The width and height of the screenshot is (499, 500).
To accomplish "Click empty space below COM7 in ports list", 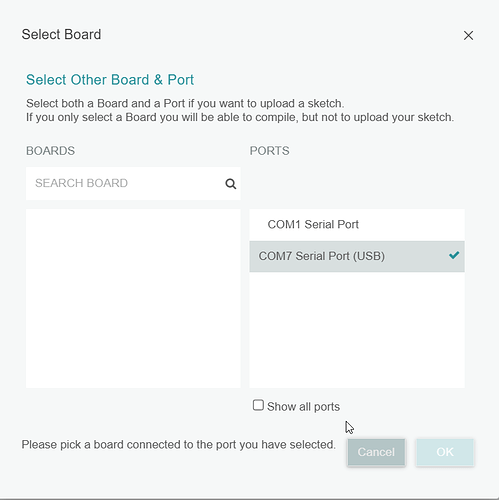I will (x=357, y=330).
